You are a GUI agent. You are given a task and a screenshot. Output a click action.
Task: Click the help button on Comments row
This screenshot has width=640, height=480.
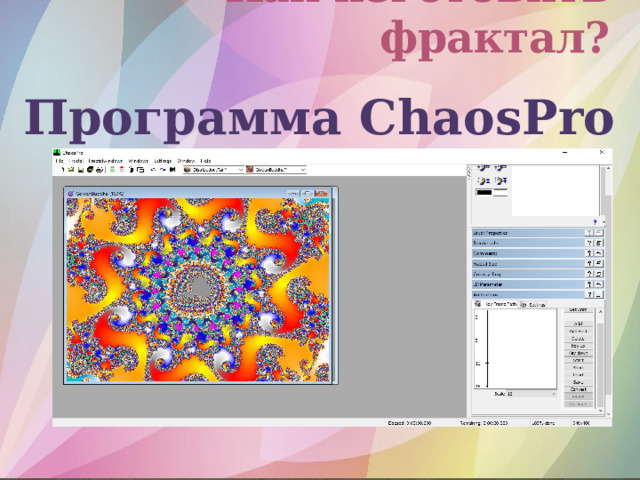589,253
